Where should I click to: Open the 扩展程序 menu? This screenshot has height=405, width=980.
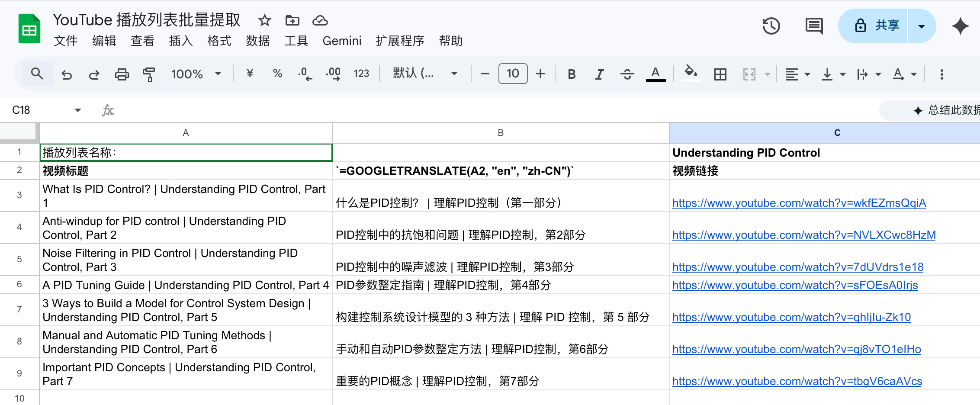coord(400,41)
